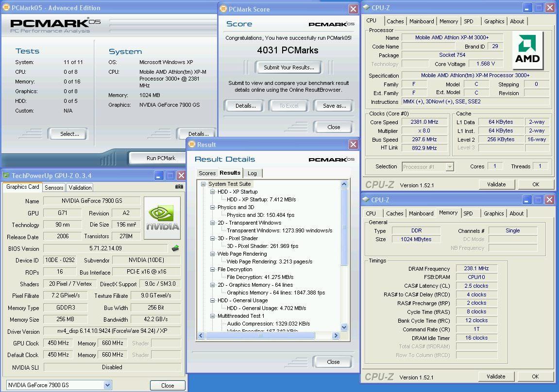Open the GPU selection dropdown in GPU-Z

pos(108,385)
